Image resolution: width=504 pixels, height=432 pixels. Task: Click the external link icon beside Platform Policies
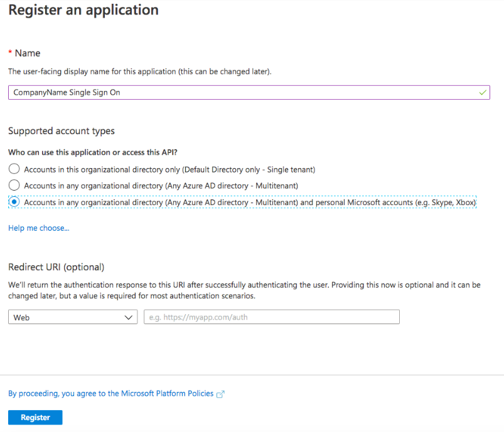point(220,394)
